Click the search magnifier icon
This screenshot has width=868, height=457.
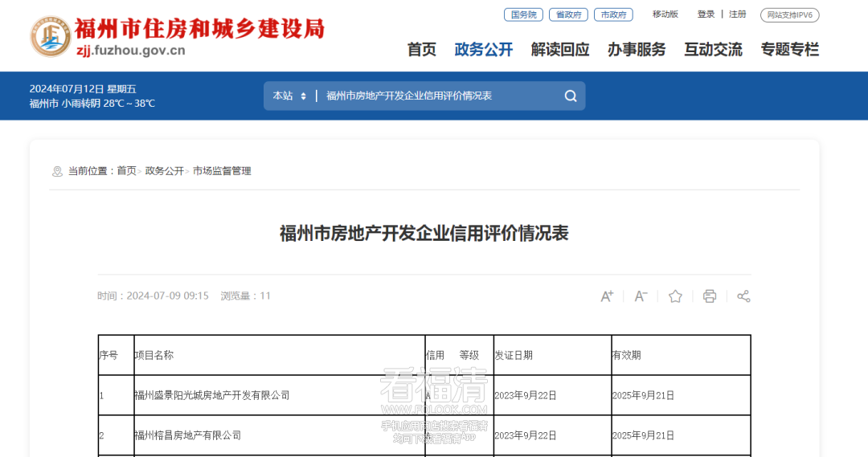coord(571,96)
